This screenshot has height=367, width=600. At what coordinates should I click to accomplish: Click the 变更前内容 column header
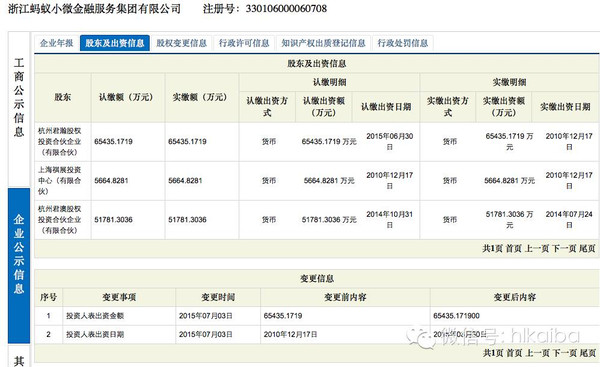345,297
